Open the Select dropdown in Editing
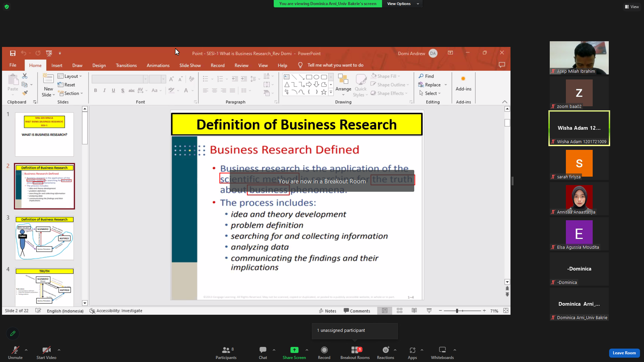Image resolution: width=644 pixels, height=362 pixels. tap(430, 93)
